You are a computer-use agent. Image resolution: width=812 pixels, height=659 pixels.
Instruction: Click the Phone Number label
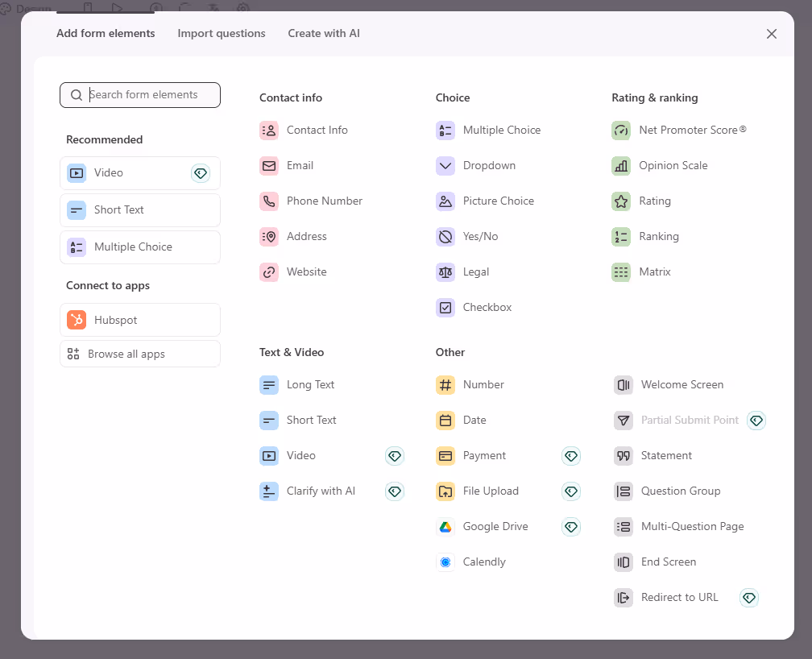click(325, 201)
